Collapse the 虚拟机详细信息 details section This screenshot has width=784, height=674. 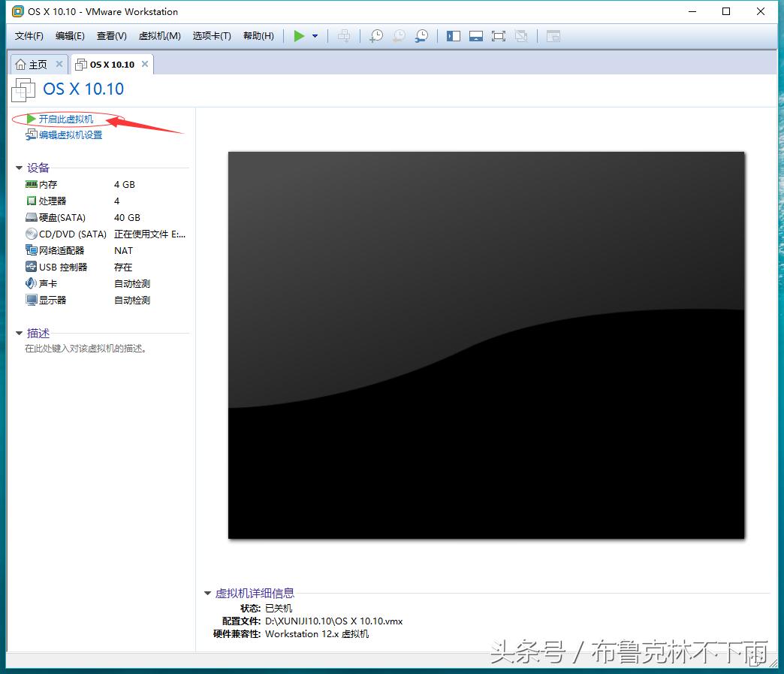207,593
